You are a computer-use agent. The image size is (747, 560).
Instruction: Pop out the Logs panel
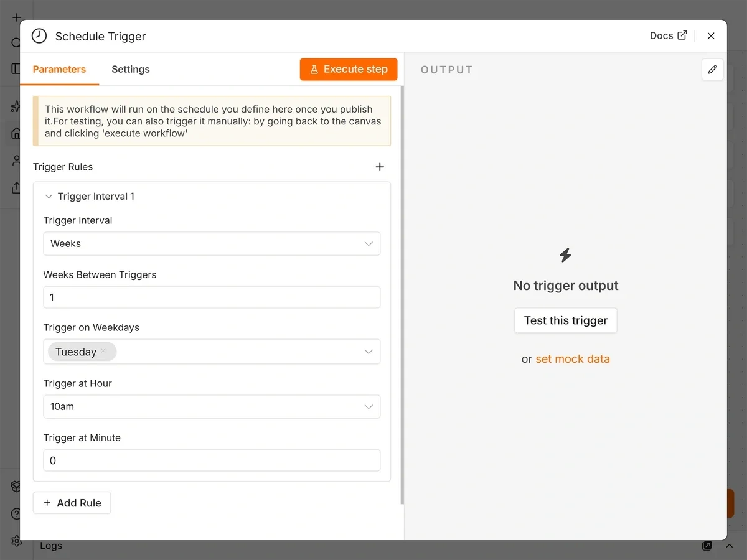coord(707,546)
